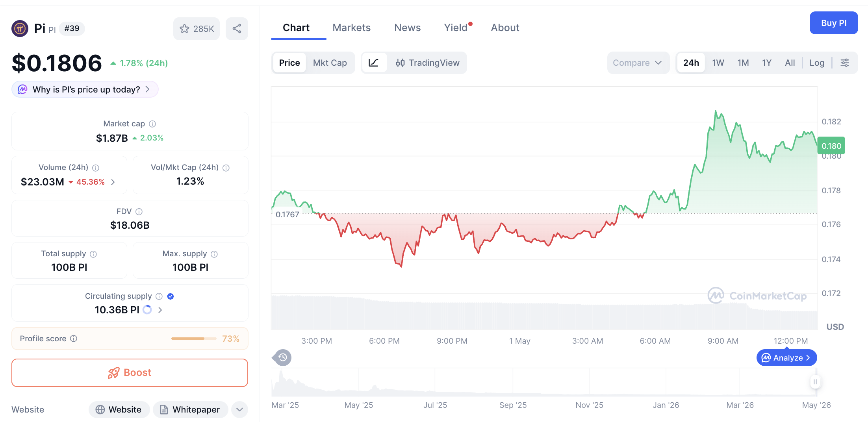Open the News tab

[407, 28]
